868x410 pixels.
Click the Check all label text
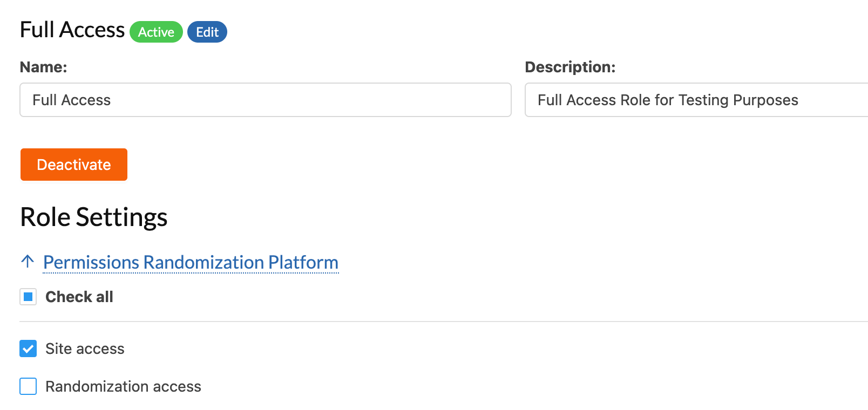[x=79, y=297]
